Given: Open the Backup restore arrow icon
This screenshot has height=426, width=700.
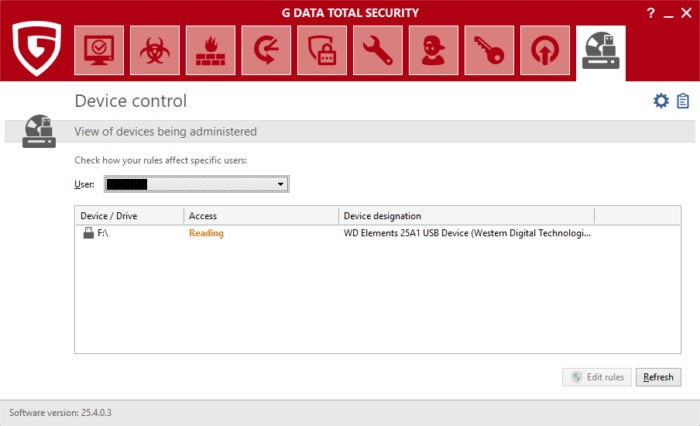Looking at the screenshot, I should point(266,50).
